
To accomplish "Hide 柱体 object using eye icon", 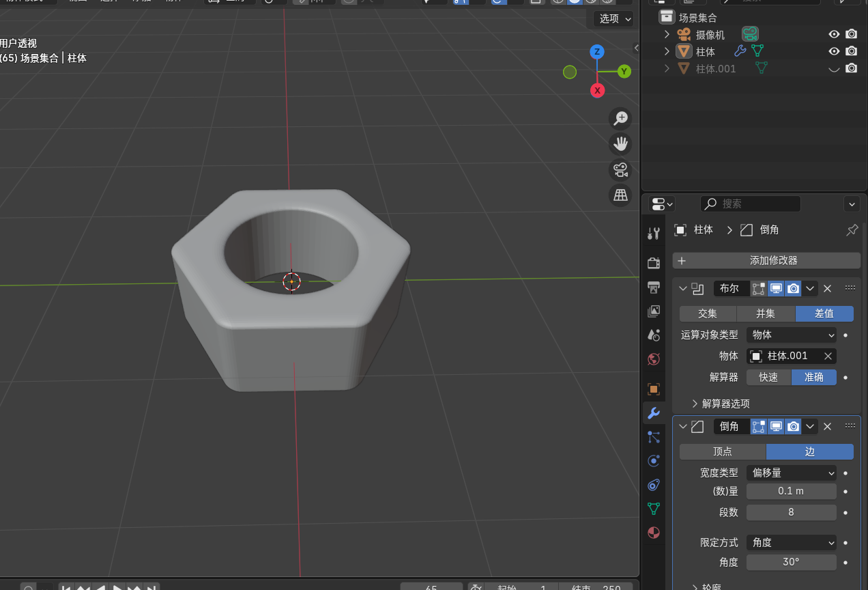I will click(x=833, y=51).
